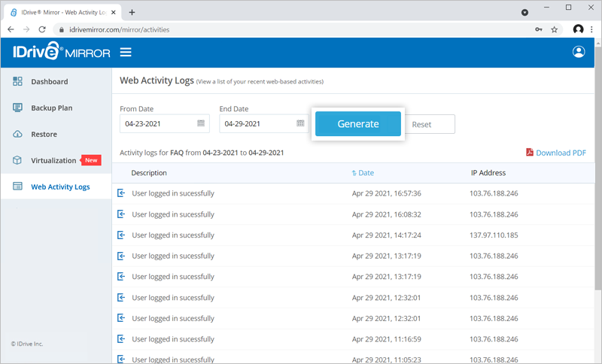The height and width of the screenshot is (364, 602).
Task: Open the Chrome profile avatar icon
Action: tap(578, 29)
